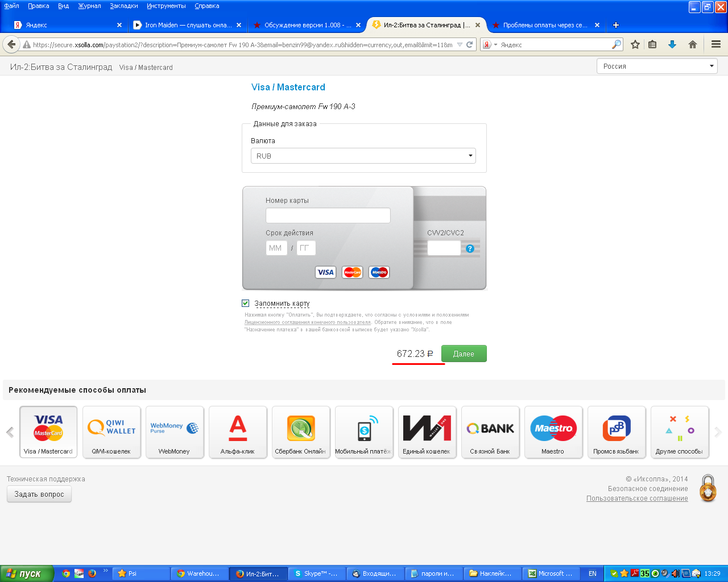Choose the WebMoney payment method
Screen dimensions: 728x582
coord(175,432)
